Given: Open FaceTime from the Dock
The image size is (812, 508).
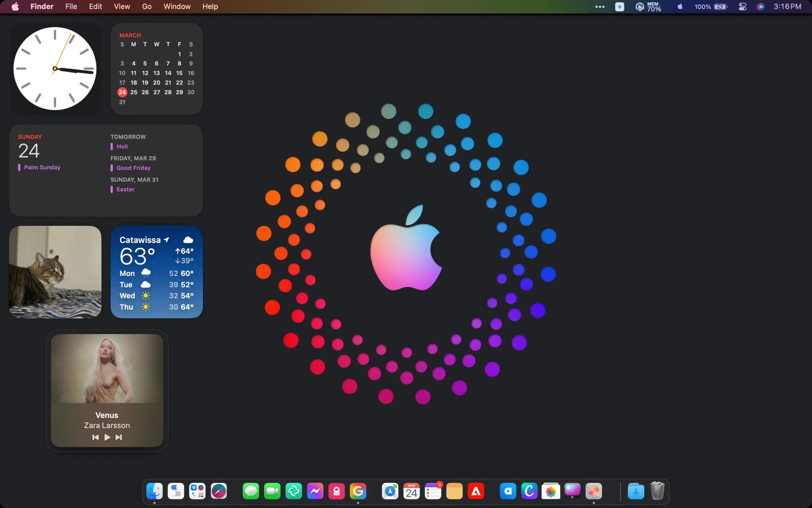Looking at the screenshot, I should pyautogui.click(x=272, y=491).
